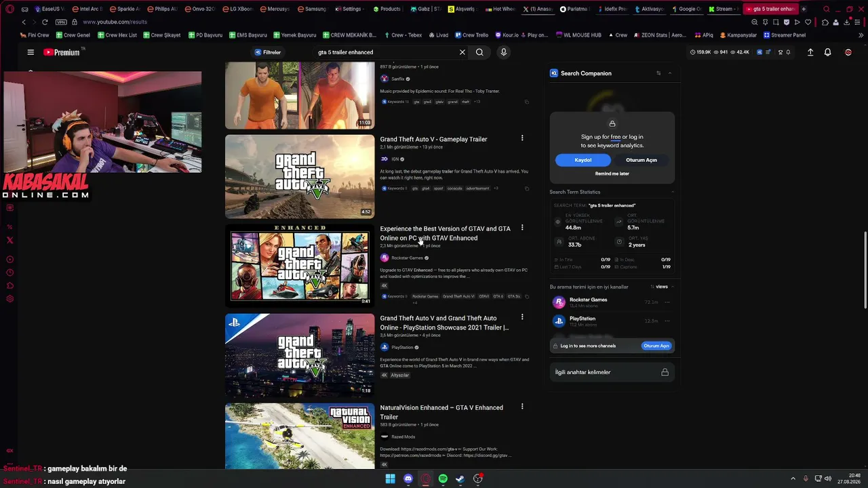This screenshot has width=868, height=488.
Task: Clear the search box text
Action: (462, 52)
